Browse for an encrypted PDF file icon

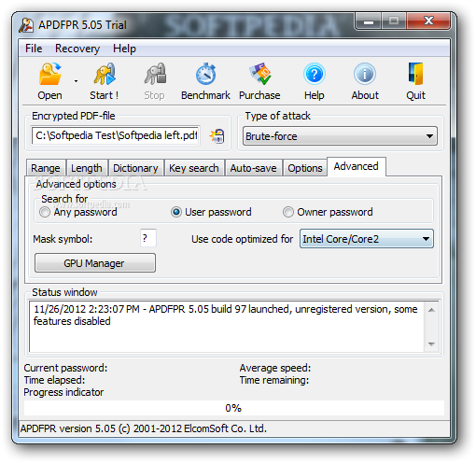[217, 136]
